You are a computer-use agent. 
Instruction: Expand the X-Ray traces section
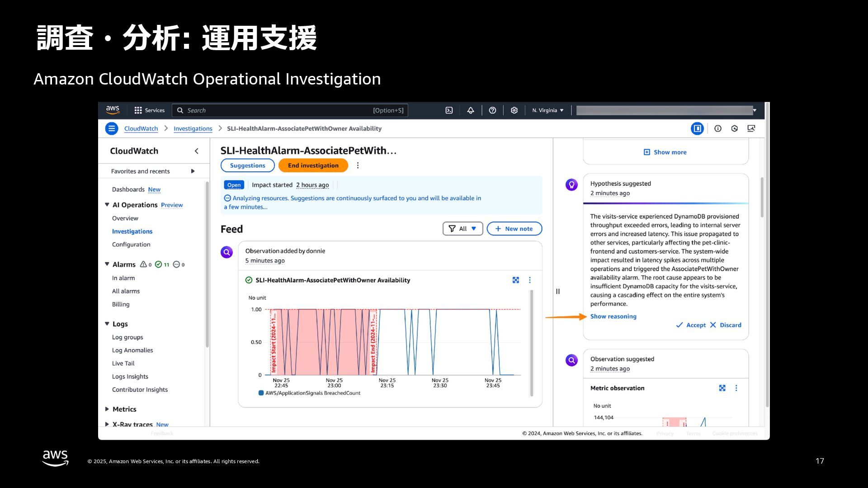point(107,424)
